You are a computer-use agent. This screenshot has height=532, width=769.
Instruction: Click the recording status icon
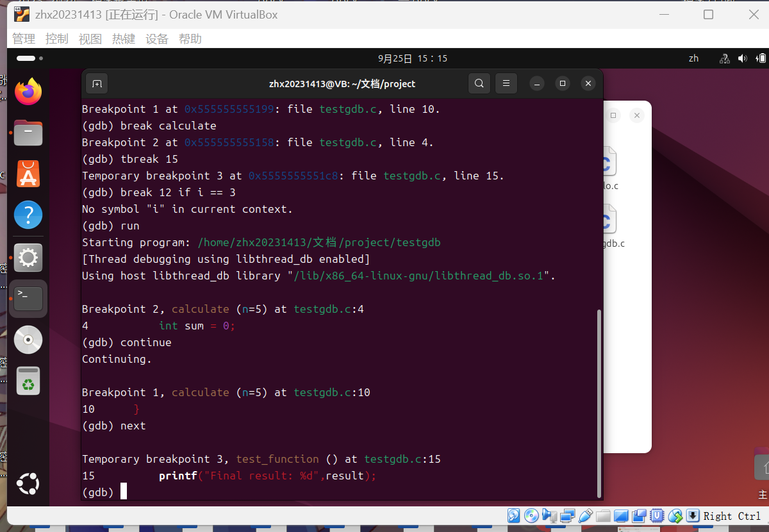point(639,516)
